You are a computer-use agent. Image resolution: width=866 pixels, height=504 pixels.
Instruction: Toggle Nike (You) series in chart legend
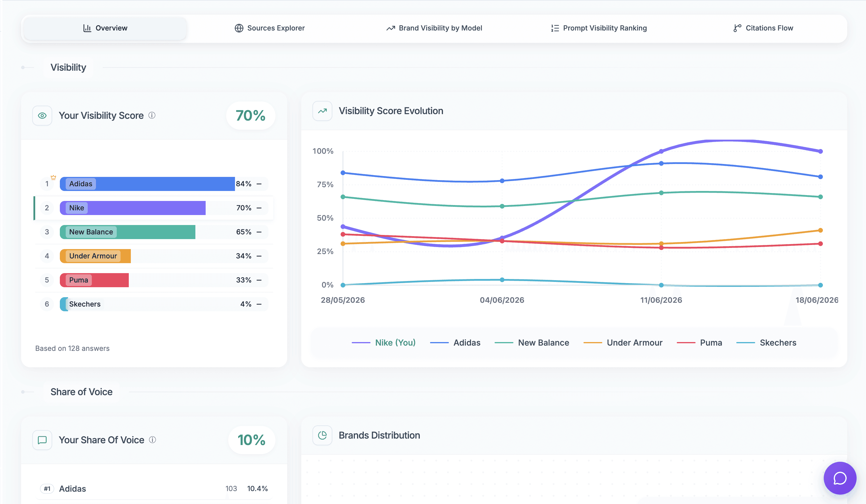point(383,343)
